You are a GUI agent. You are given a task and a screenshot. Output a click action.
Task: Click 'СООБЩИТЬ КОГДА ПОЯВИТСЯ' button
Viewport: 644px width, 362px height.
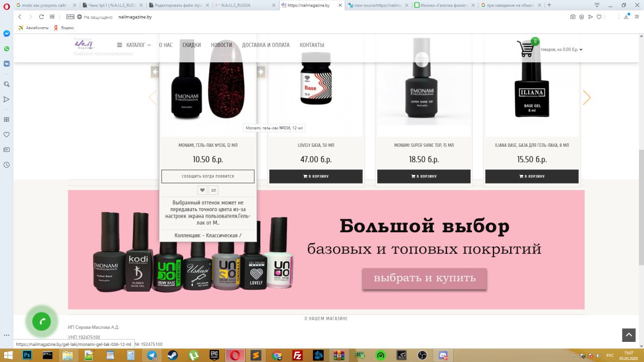pos(208,176)
